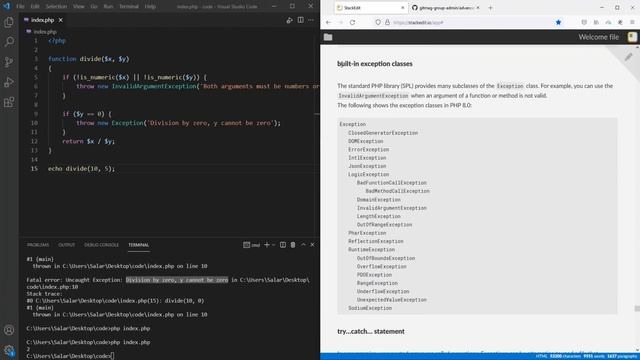
Task: Go back in the browser
Action: (329, 22)
